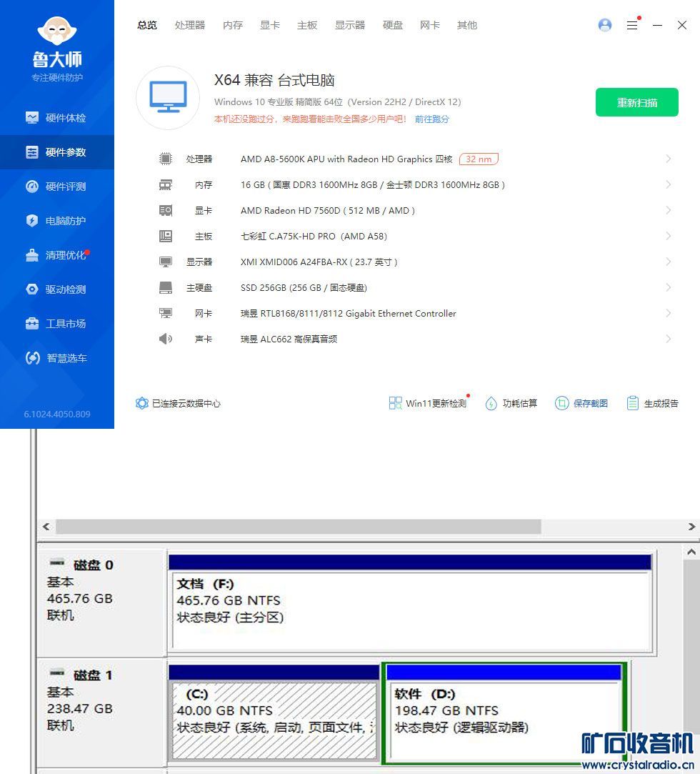Click the AMD Radeon HD 7560D text
The width and height of the screenshot is (700, 774).
click(328, 211)
